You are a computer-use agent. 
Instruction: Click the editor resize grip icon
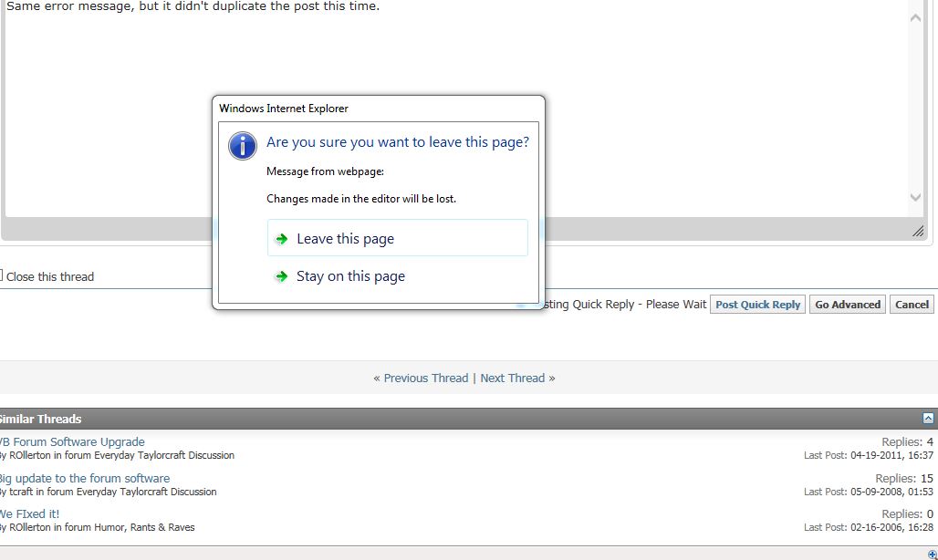pyautogui.click(x=918, y=231)
